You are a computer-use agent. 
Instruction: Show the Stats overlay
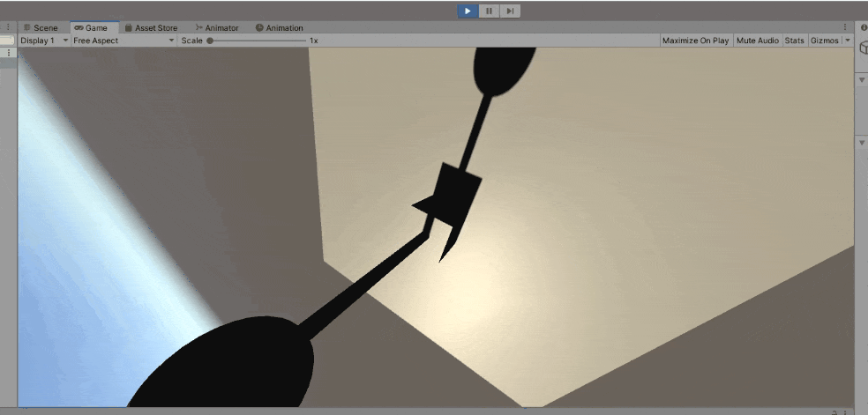tap(794, 41)
